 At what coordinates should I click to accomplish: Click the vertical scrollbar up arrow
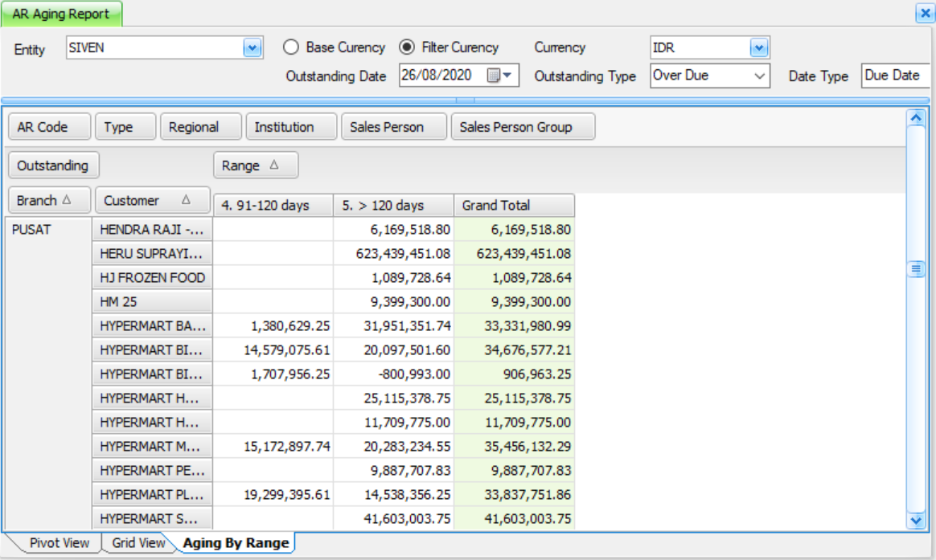916,117
